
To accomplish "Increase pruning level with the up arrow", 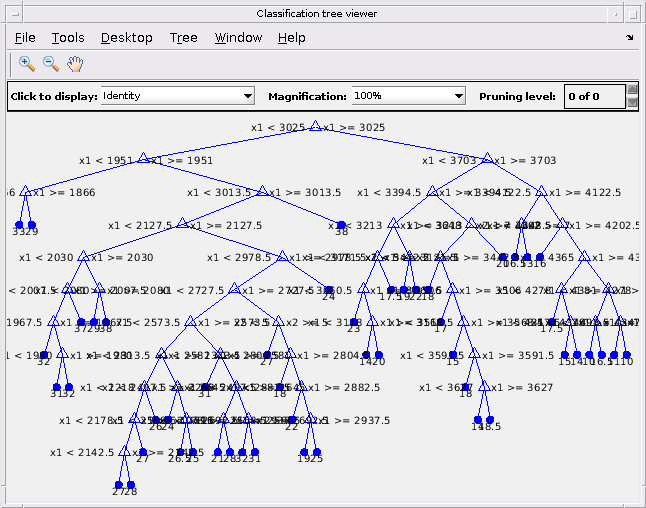I will coord(632,90).
